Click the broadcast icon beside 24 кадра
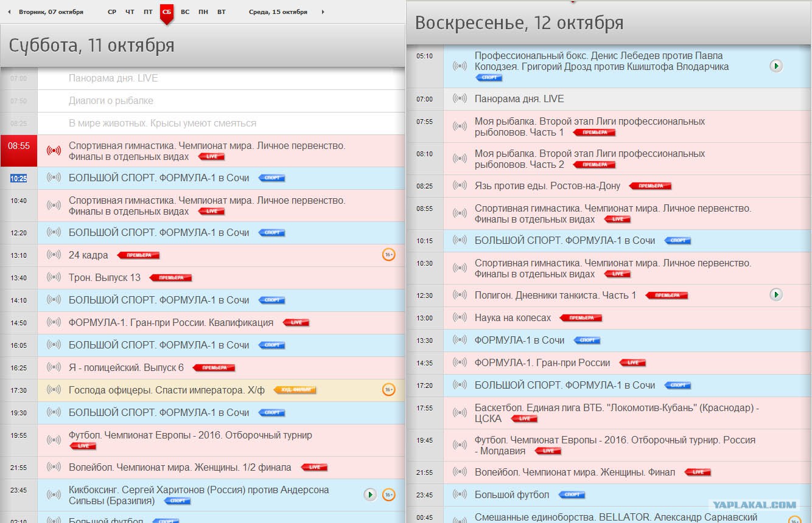Viewport: 812px width, 523px height. [x=54, y=255]
